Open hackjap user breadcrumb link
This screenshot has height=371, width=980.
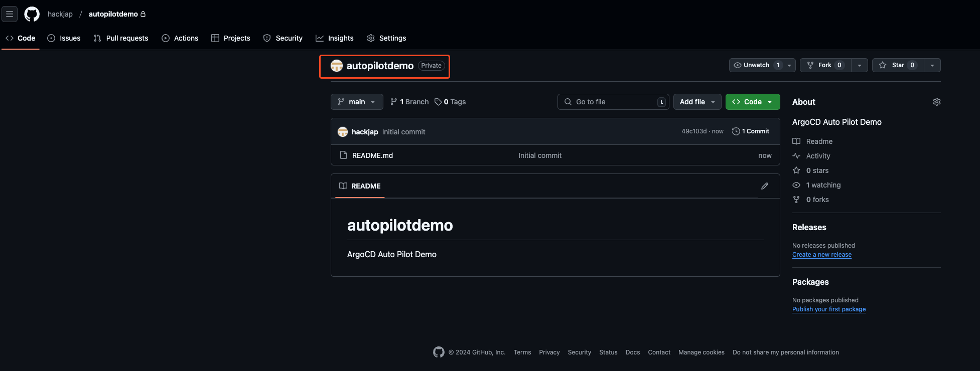coord(60,14)
